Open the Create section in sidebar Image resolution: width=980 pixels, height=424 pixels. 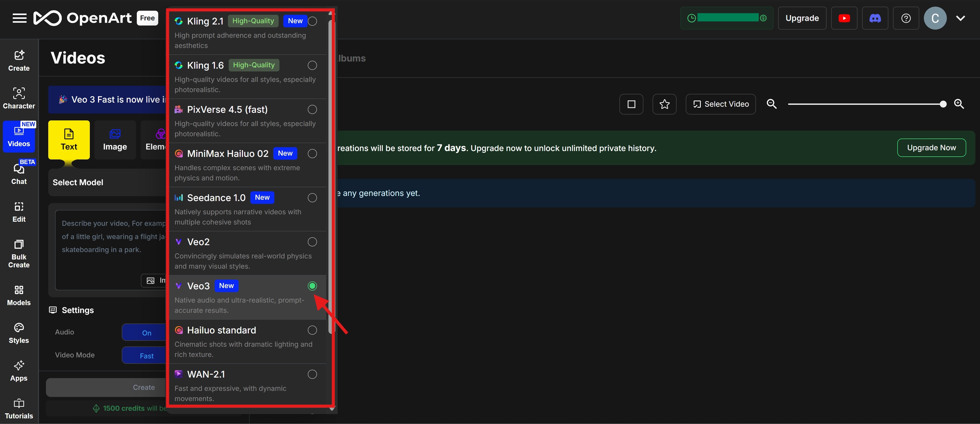point(19,60)
